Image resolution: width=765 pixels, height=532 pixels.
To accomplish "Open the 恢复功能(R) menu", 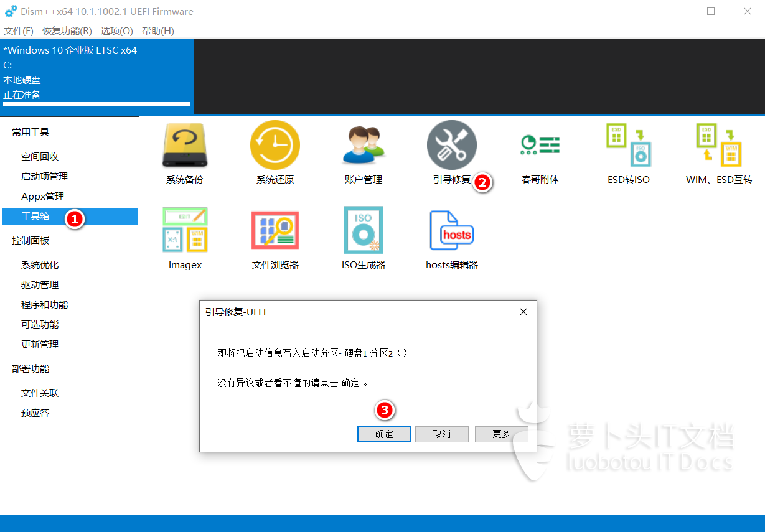I will (x=67, y=30).
